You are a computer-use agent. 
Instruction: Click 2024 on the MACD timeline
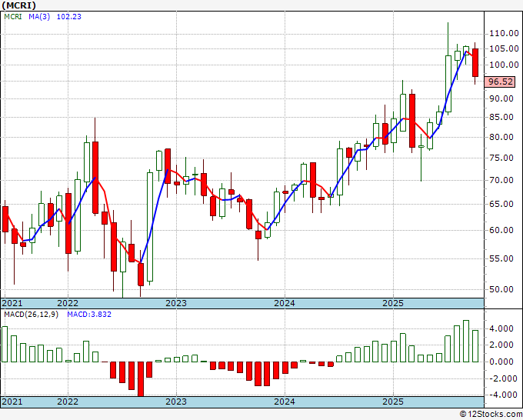285,402
